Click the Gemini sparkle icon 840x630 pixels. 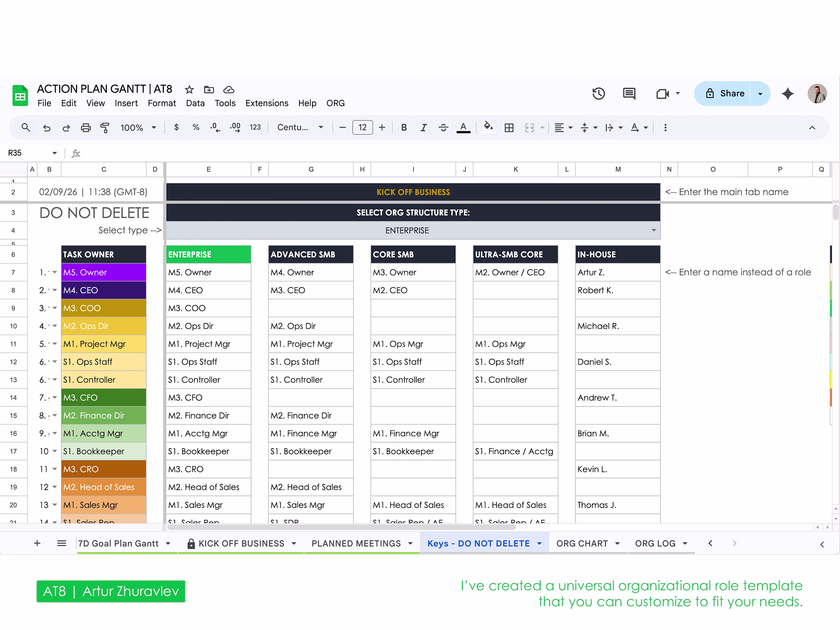788,93
